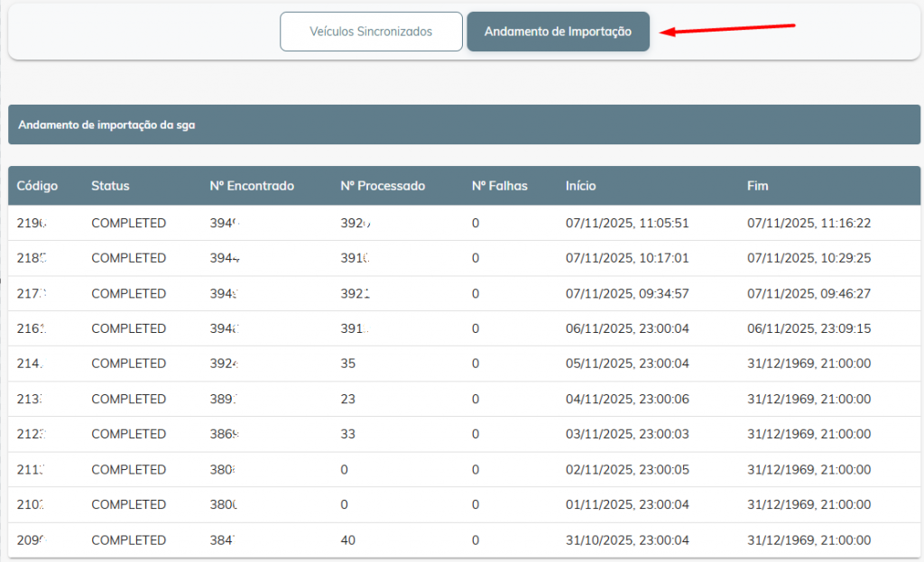924x562 pixels.
Task: Click the Código column header
Action: click(37, 186)
